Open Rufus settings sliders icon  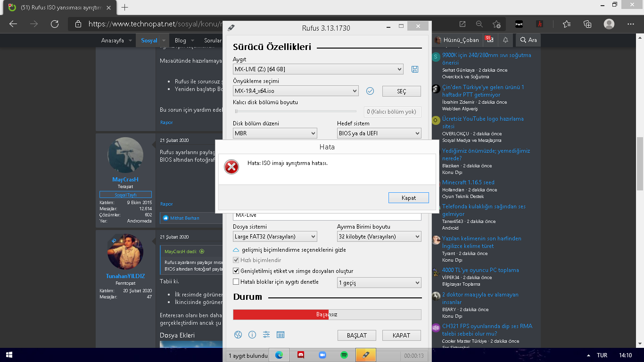coord(266,335)
